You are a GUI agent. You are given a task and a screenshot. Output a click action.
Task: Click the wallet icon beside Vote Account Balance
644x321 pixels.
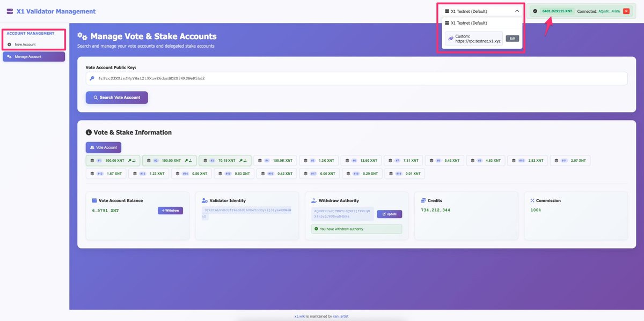[95, 200]
